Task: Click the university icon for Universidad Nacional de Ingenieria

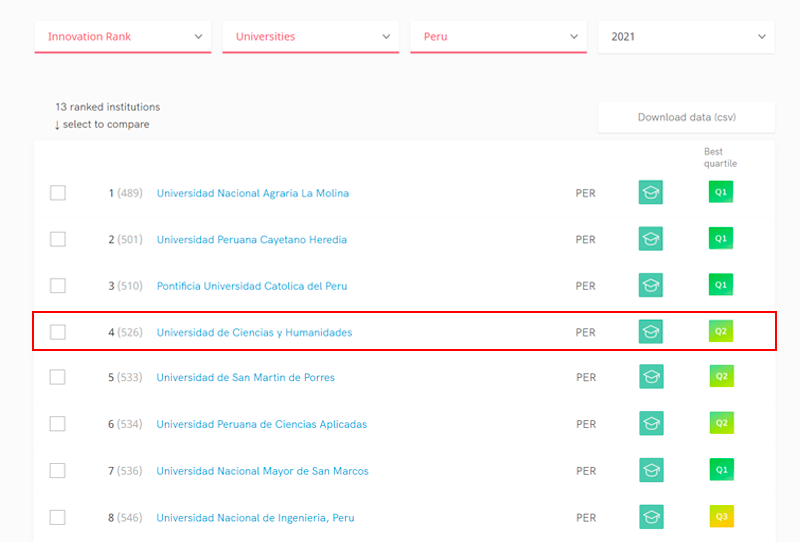Action: coord(651,517)
